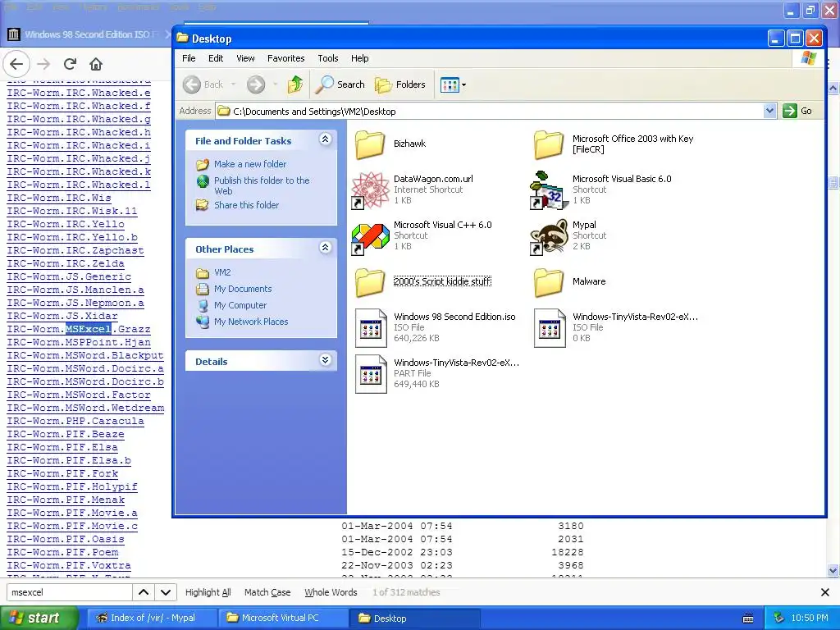Open the File menu
Image resolution: width=840 pixels, height=630 pixels.
click(x=189, y=58)
